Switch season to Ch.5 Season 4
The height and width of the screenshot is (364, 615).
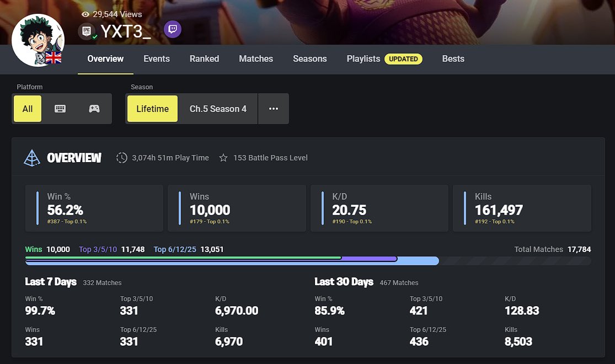[218, 109]
